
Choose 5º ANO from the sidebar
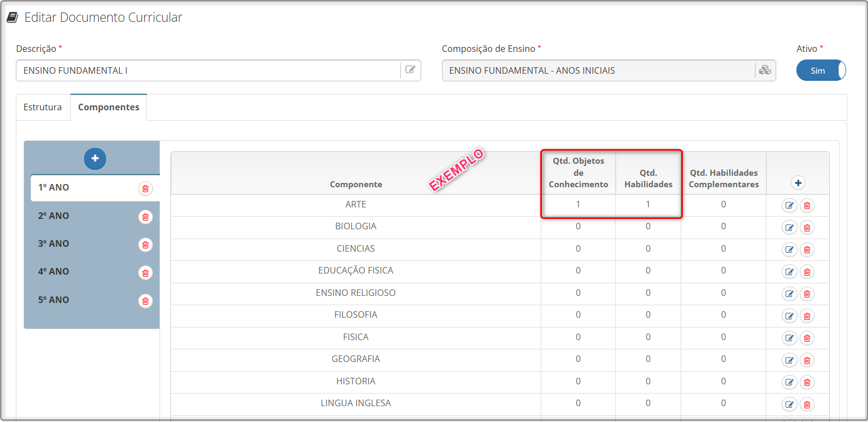pyautogui.click(x=54, y=300)
